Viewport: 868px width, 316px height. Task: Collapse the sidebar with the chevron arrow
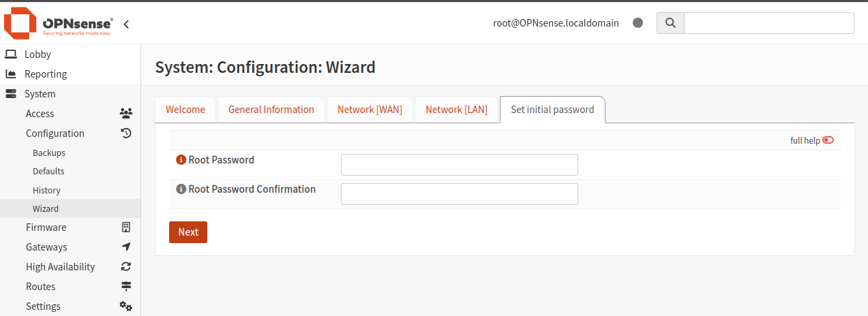pos(126,24)
